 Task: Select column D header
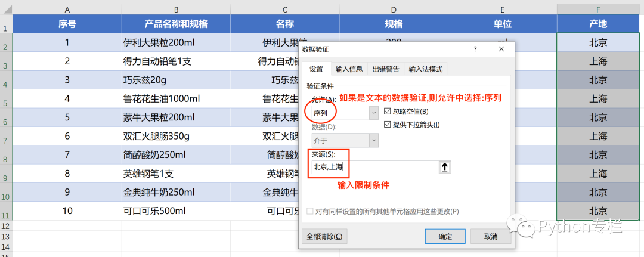tap(394, 9)
